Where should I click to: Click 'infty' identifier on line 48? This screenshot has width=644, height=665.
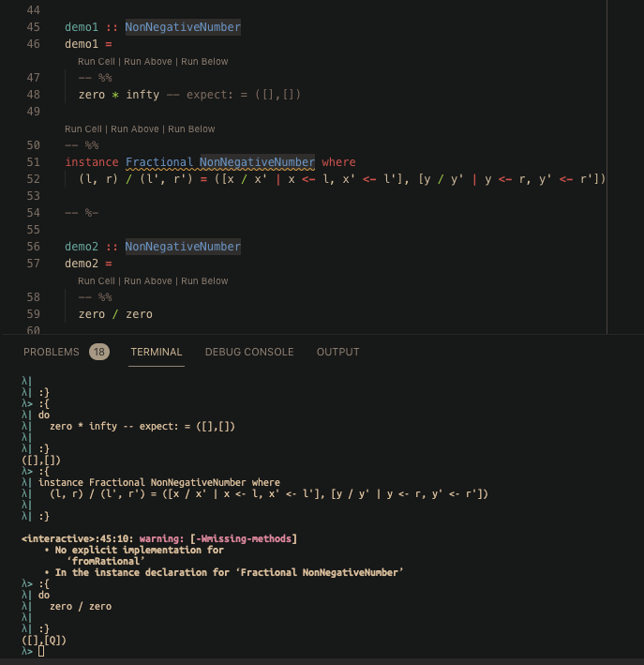(142, 95)
